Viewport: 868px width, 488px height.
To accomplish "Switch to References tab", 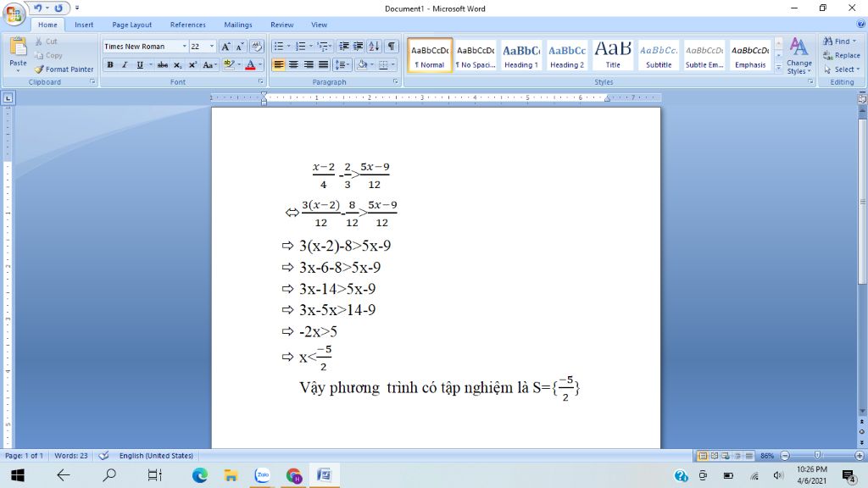I will (x=187, y=25).
